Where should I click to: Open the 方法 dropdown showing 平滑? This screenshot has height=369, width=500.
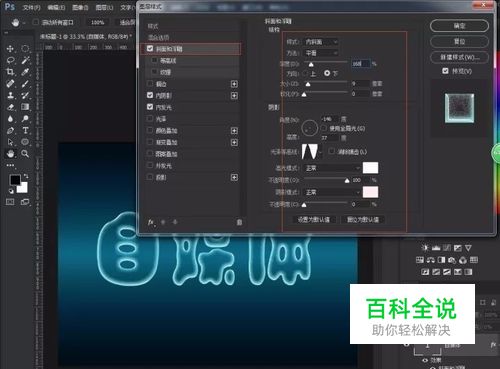coord(321,53)
